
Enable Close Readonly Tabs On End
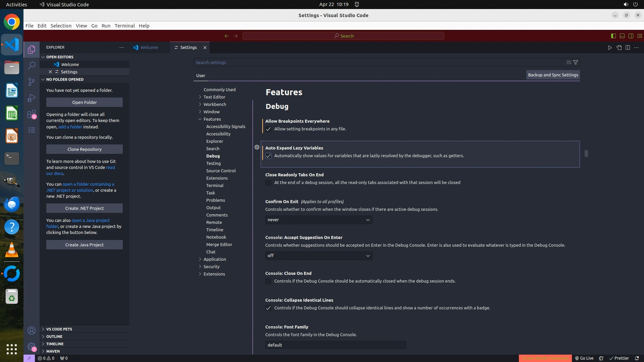[268, 183]
